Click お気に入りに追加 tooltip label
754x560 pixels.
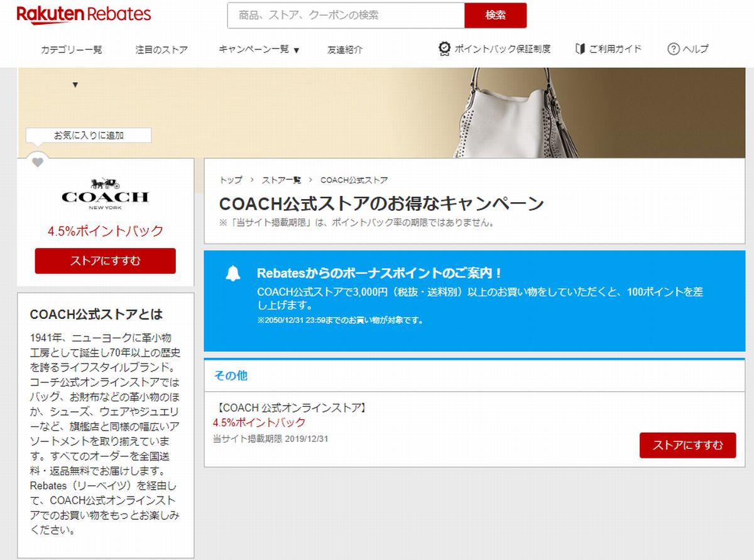[89, 135]
